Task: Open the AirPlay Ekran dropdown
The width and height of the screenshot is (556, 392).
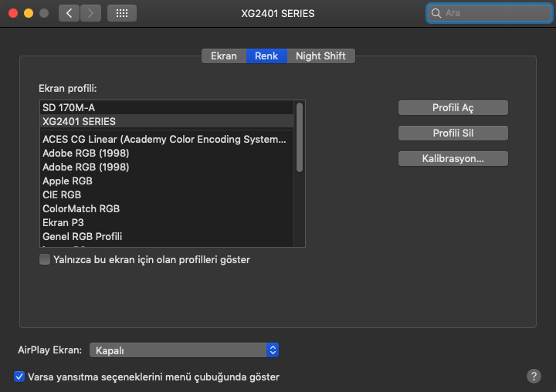Action: (x=184, y=350)
